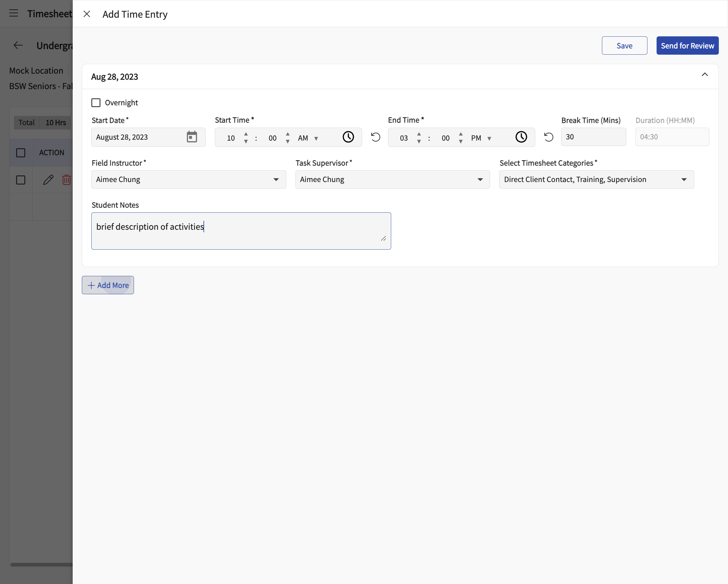728x584 pixels.
Task: Decrease the Start Time minutes with down arrow
Action: tap(288, 142)
